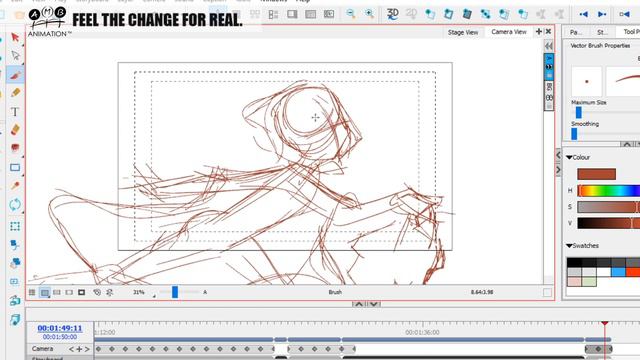Viewport: 640px width, 360px height.
Task: Click the upward collapse arrow above timeline
Action: coord(359,304)
